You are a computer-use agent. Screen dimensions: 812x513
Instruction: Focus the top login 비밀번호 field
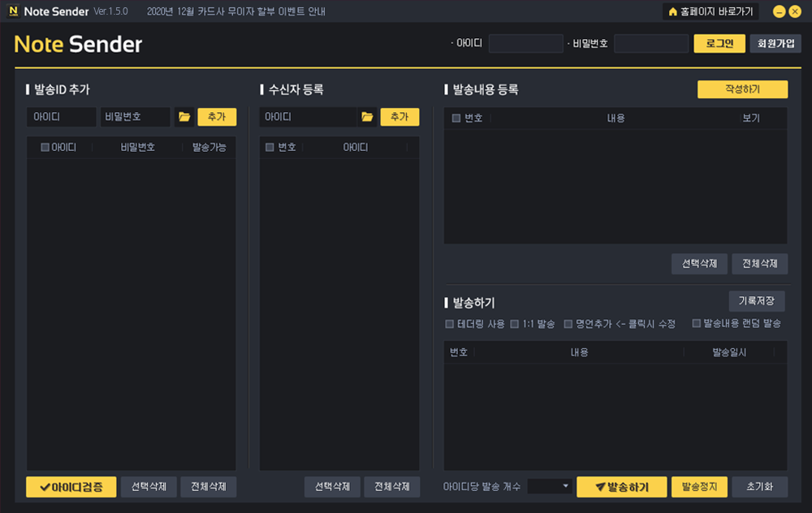pos(651,44)
